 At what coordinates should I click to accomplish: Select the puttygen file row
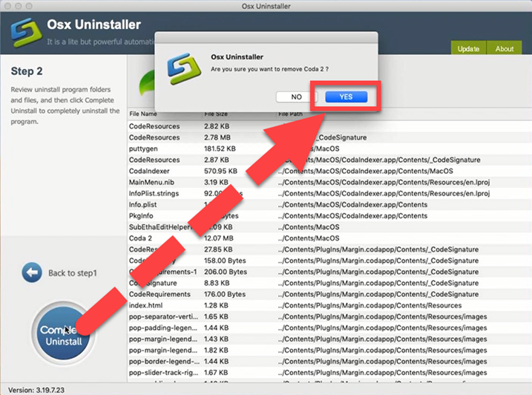(329, 148)
